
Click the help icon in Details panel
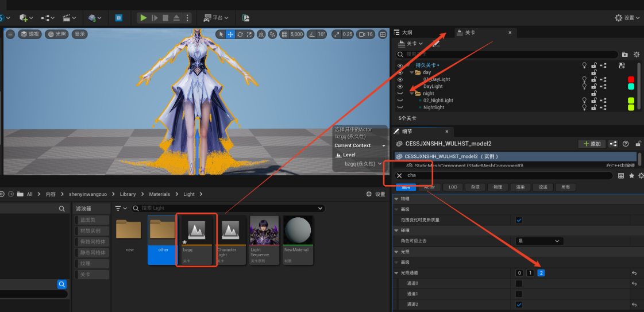[626, 144]
